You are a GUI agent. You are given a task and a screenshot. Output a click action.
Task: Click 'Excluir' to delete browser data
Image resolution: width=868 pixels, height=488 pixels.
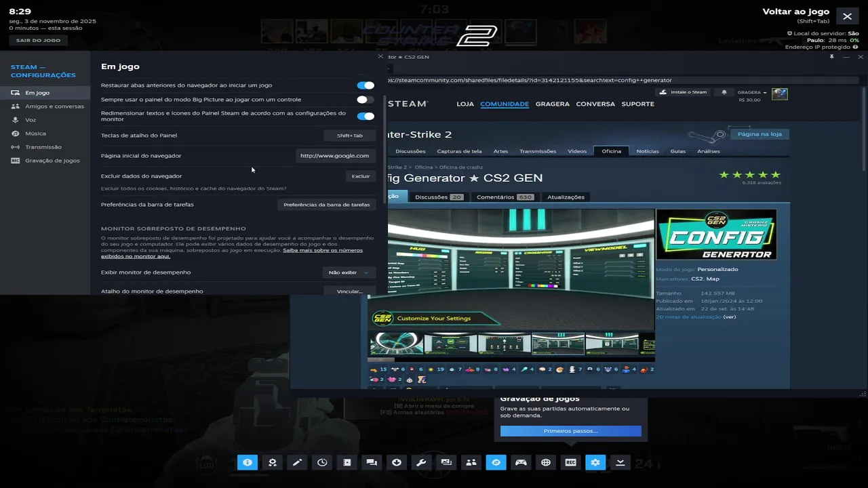[361, 176]
